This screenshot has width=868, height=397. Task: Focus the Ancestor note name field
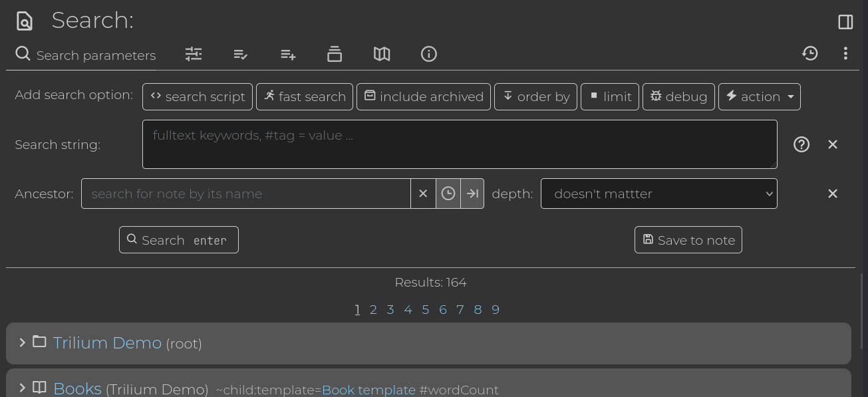coord(246,194)
